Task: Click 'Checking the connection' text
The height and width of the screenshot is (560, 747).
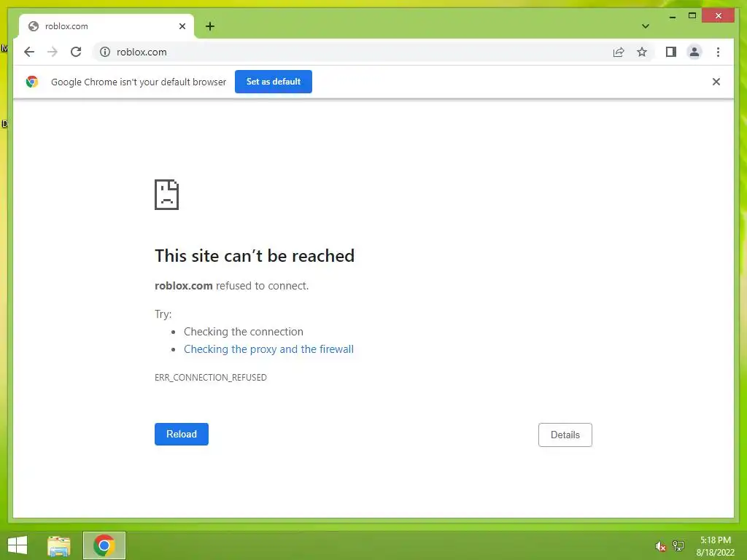Action: tap(244, 332)
